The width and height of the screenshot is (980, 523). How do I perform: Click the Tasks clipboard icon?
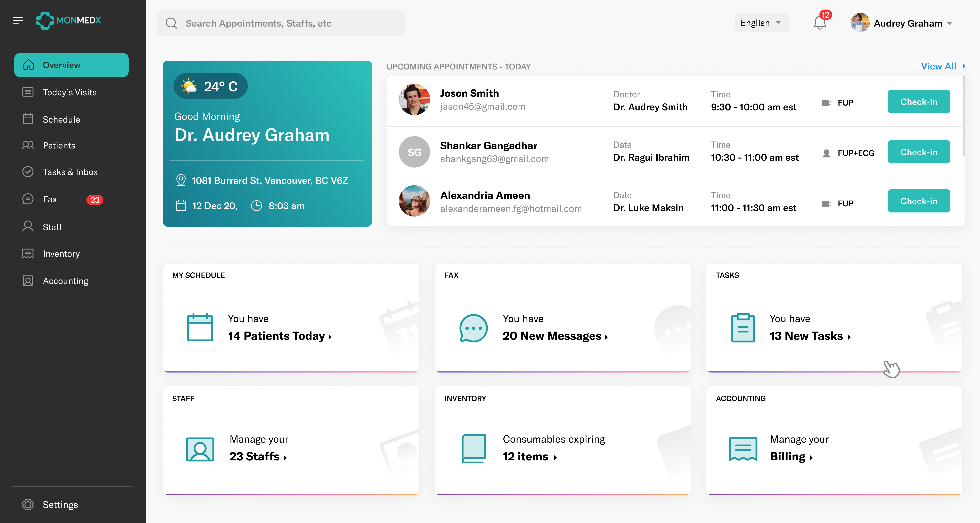click(743, 327)
